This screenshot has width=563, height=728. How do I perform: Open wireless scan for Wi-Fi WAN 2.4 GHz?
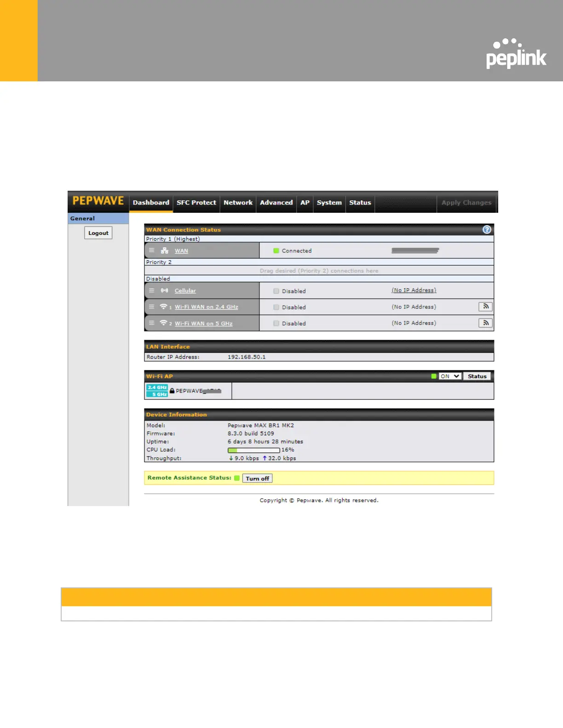coord(485,307)
